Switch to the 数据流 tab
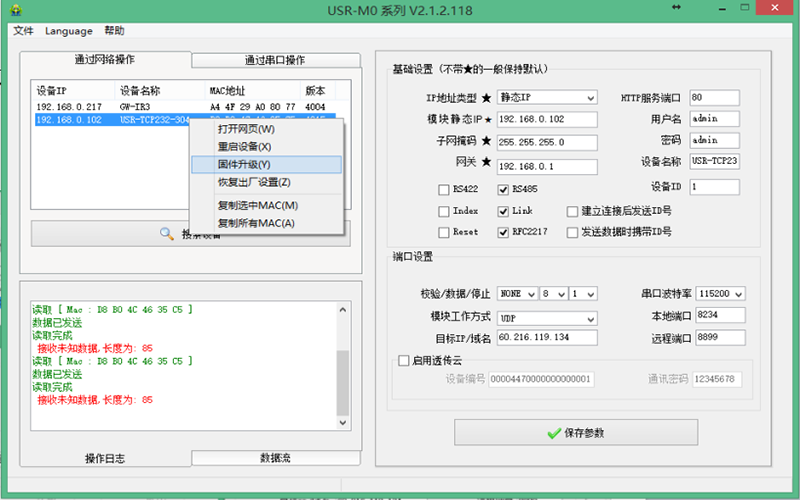The height and width of the screenshot is (500, 800). click(x=275, y=458)
